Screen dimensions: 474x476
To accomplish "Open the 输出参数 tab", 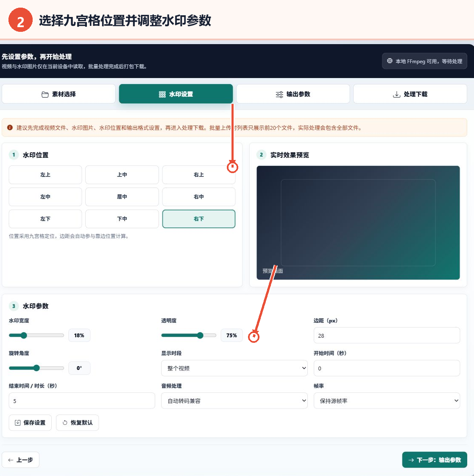I will 293,94.
